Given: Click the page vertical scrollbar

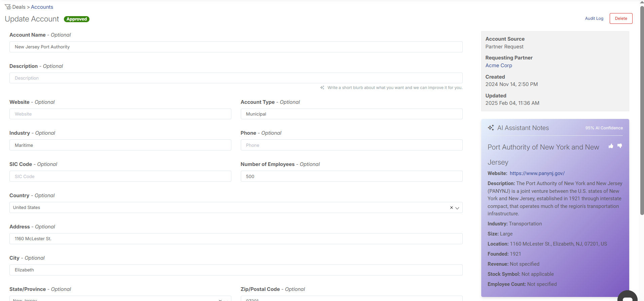Looking at the screenshot, I should click(642, 111).
